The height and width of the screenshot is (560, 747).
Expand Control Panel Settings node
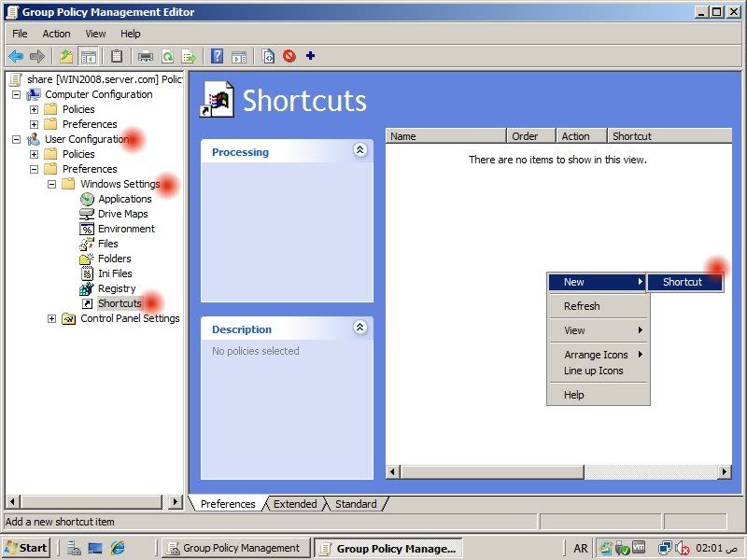pyautogui.click(x=52, y=318)
